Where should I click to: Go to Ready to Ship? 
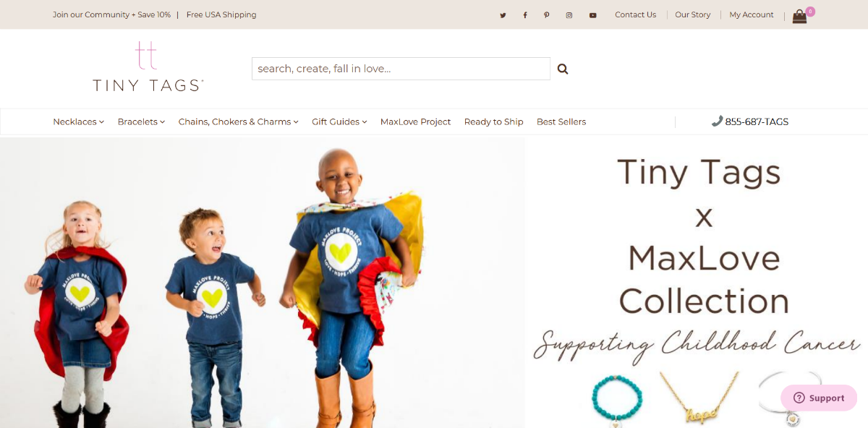[x=493, y=121]
